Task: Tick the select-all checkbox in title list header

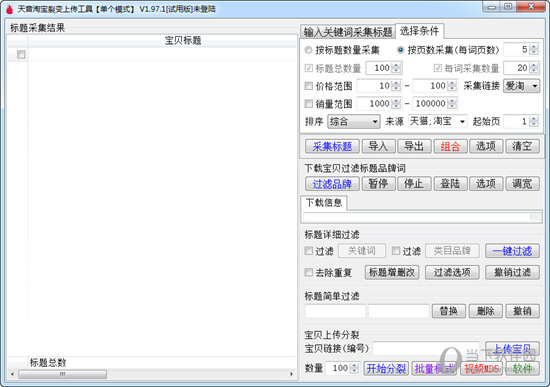Action: click(21, 54)
